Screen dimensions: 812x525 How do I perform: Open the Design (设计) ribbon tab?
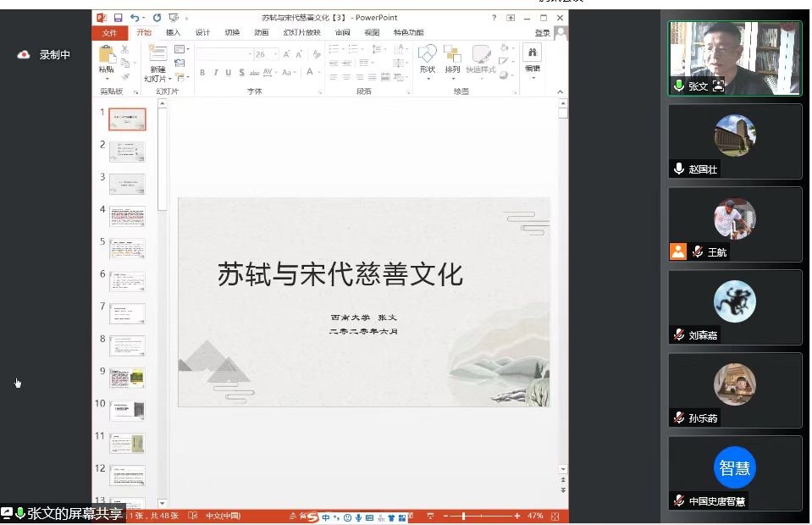tap(202, 33)
